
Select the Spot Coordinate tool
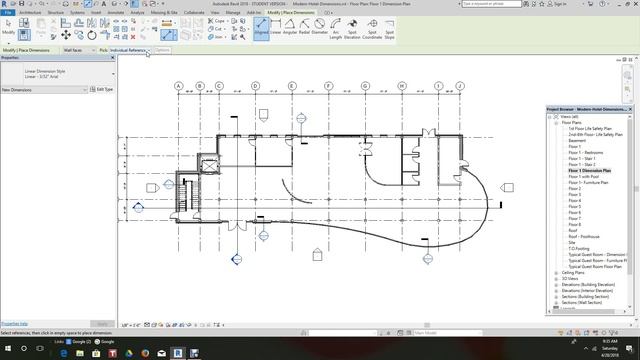372,29
